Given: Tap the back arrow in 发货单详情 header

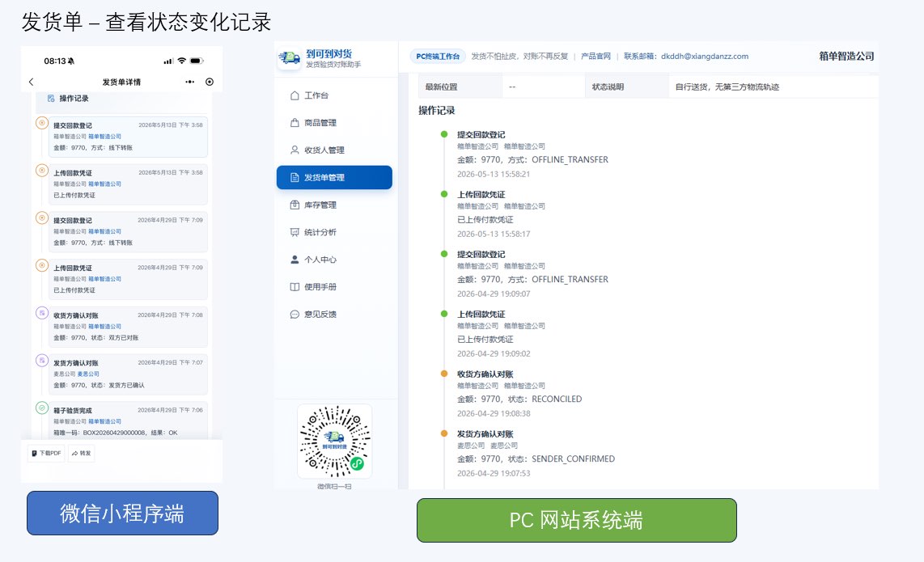Looking at the screenshot, I should (x=32, y=82).
